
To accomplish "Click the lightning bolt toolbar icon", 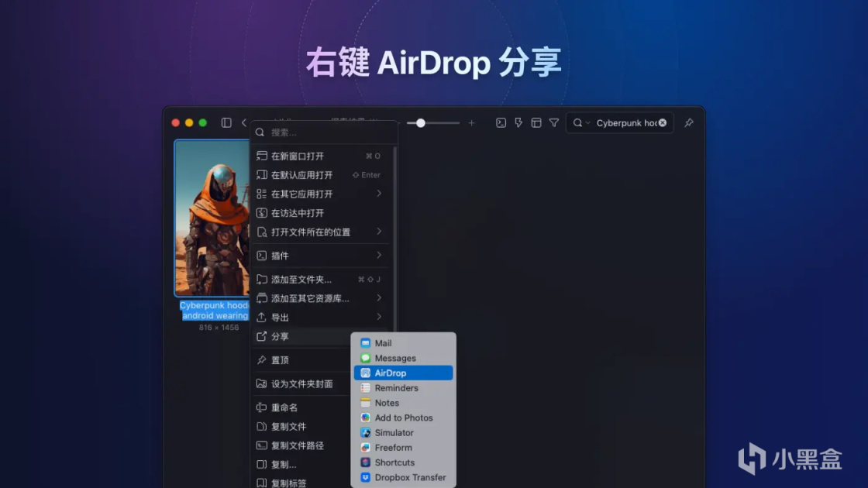I will point(518,123).
